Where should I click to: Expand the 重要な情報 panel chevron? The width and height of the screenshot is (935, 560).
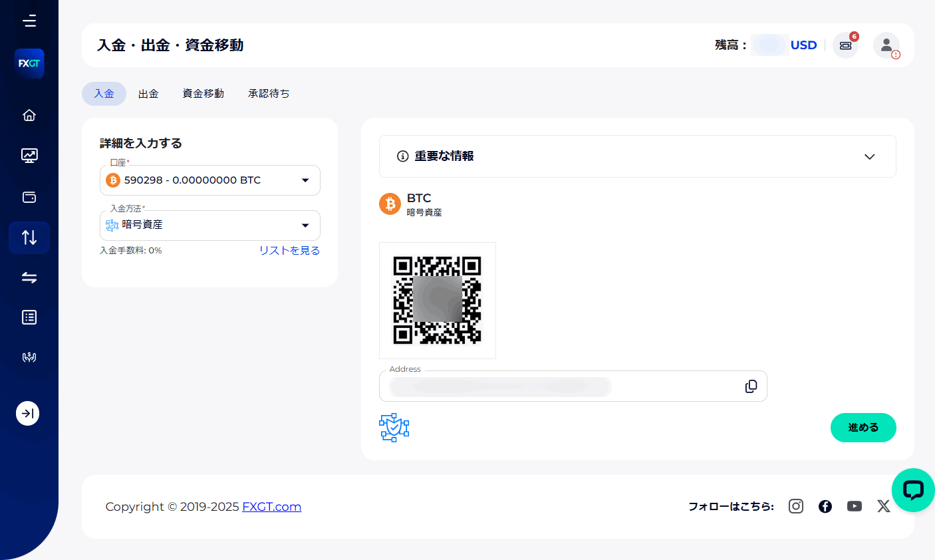[869, 157]
